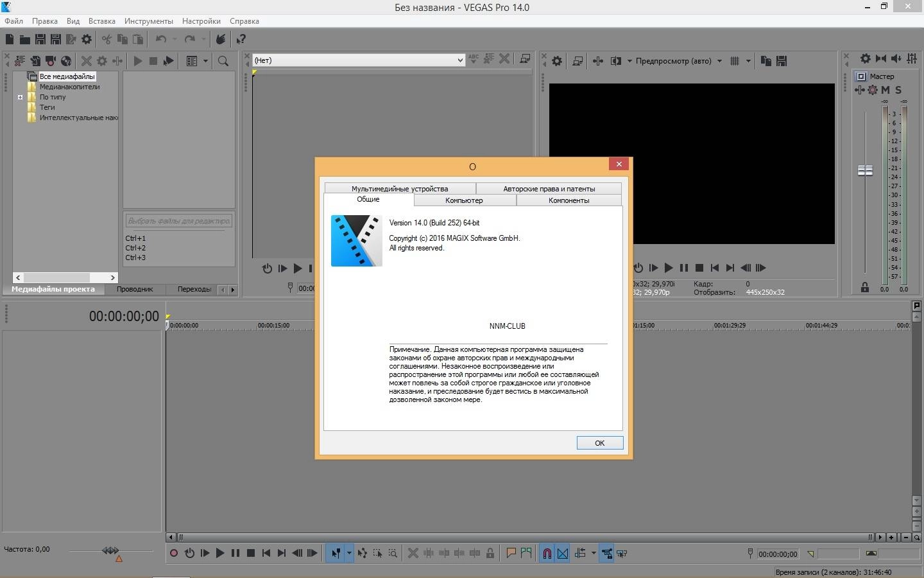
Task: Open the Файл menu
Action: point(13,21)
